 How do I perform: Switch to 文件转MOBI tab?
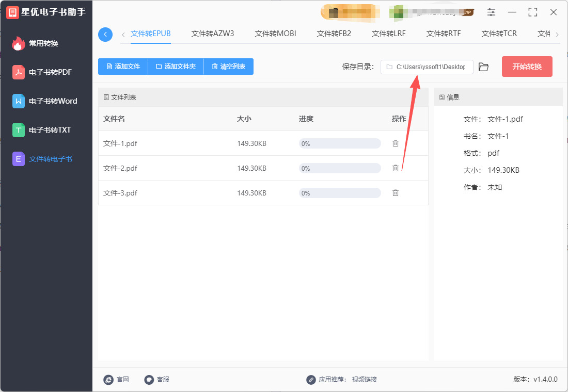click(x=275, y=34)
